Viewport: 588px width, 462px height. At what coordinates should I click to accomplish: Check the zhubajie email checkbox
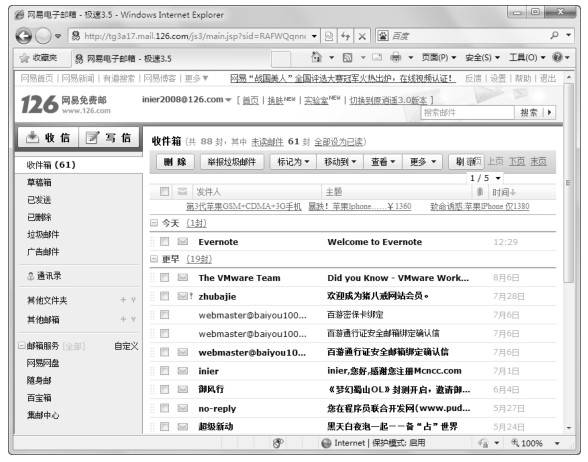[x=164, y=296]
